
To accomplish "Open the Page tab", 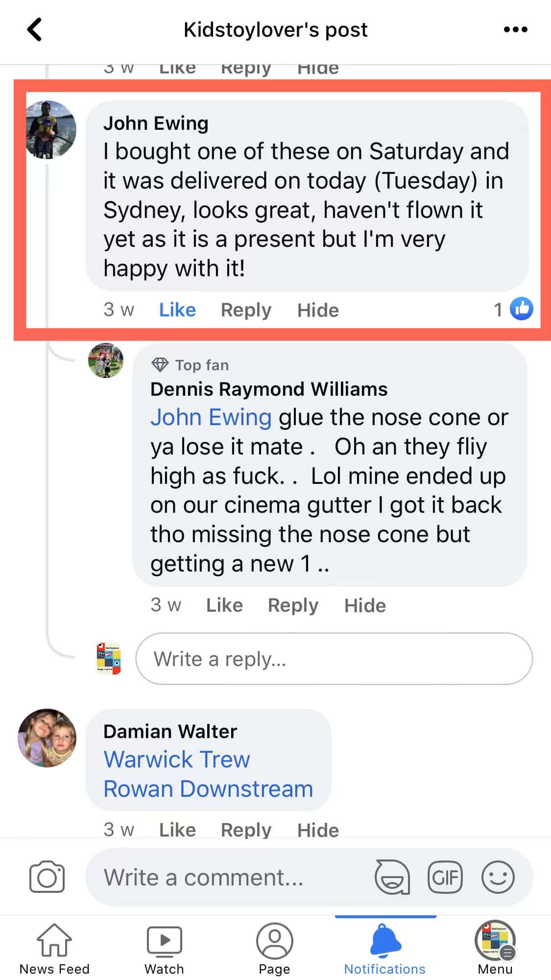I will [274, 948].
